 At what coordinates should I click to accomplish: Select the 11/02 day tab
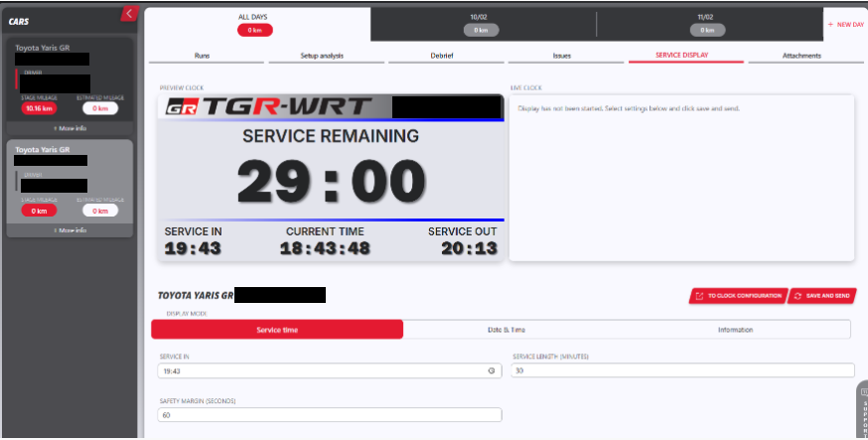708,24
